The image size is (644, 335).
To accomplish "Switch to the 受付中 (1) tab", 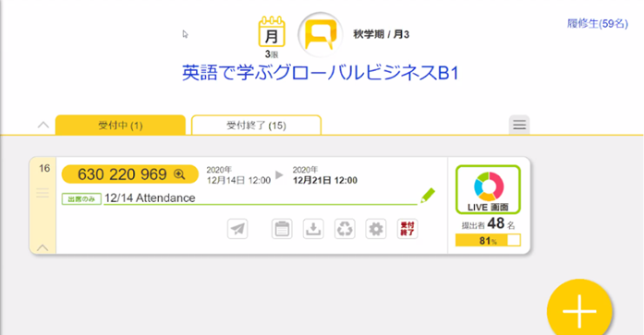I will [120, 126].
